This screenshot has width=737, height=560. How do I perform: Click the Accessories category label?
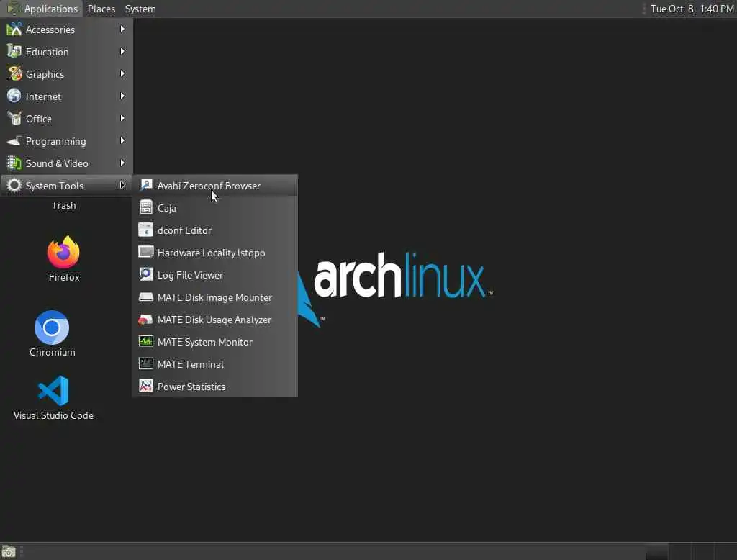point(50,30)
